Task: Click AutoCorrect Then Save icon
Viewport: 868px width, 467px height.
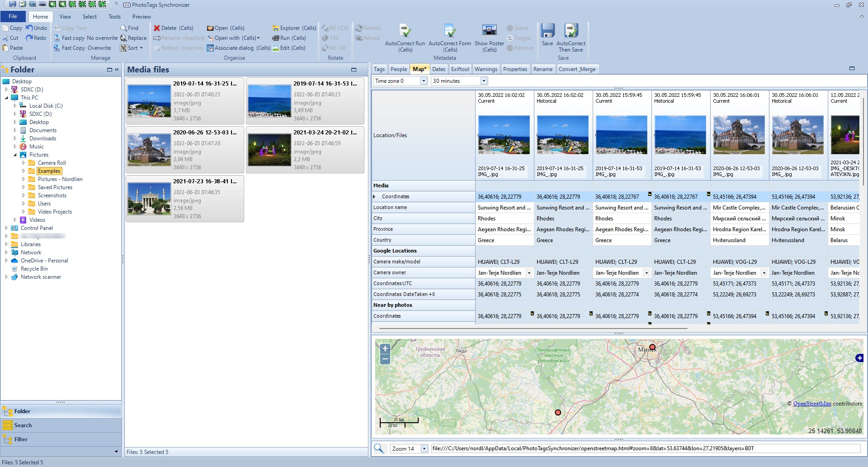Action: point(571,31)
